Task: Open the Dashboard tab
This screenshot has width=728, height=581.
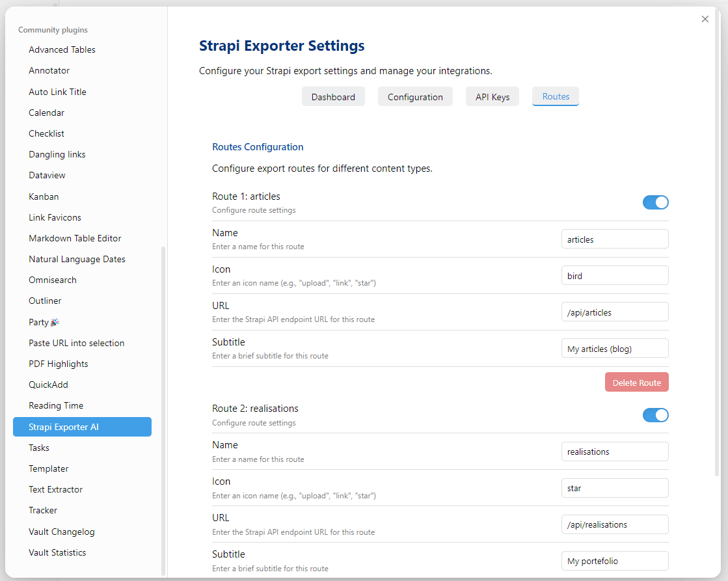Action: (333, 97)
